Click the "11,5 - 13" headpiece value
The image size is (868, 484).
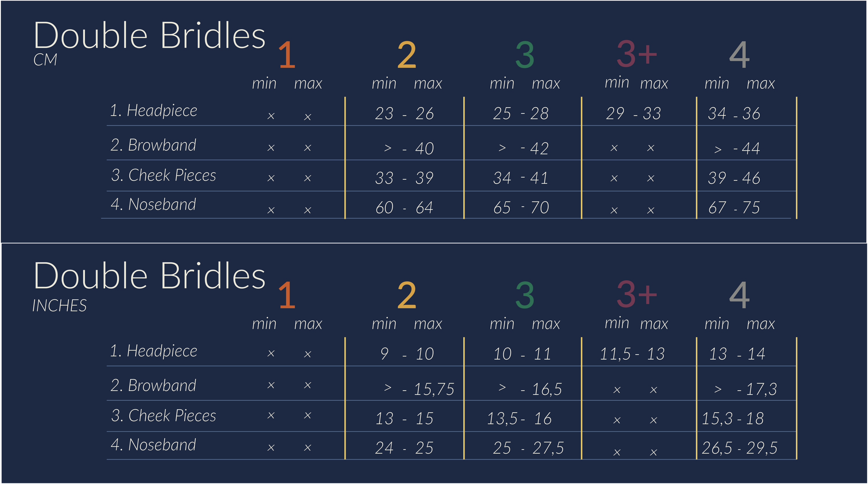pyautogui.click(x=632, y=354)
